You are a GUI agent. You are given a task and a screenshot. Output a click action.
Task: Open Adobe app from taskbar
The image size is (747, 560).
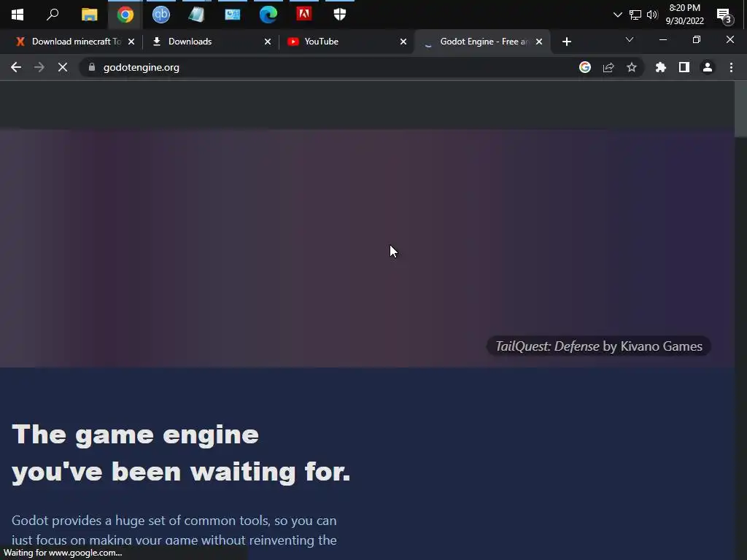[304, 14]
